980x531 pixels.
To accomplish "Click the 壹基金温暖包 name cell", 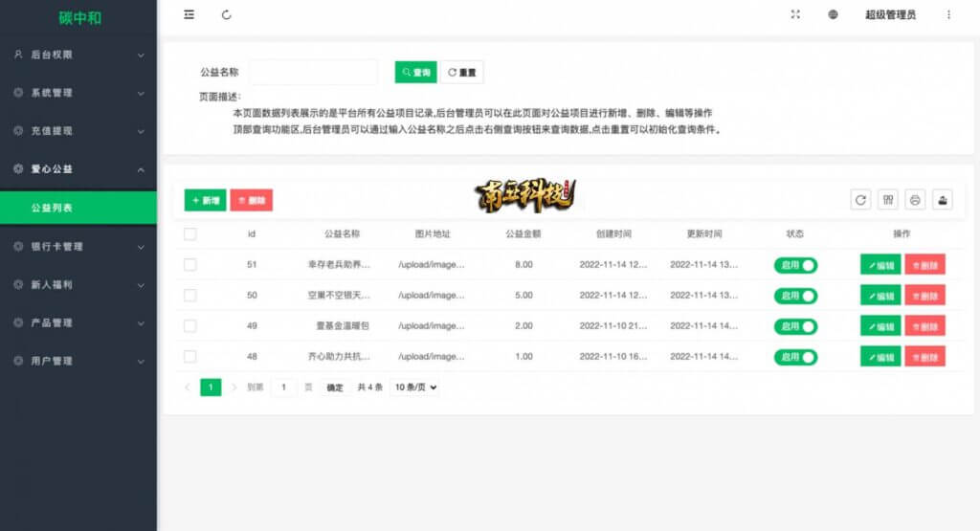I will [x=342, y=325].
